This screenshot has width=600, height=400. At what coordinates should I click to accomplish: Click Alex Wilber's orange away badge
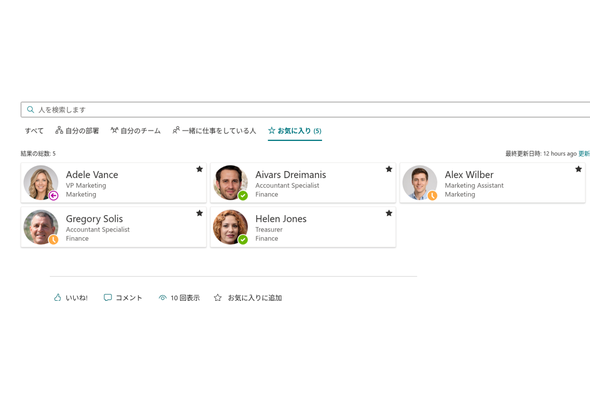pos(432,196)
